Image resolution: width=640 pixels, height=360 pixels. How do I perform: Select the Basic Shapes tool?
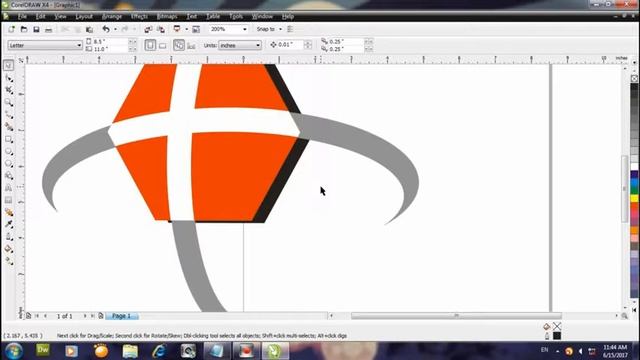[9, 176]
